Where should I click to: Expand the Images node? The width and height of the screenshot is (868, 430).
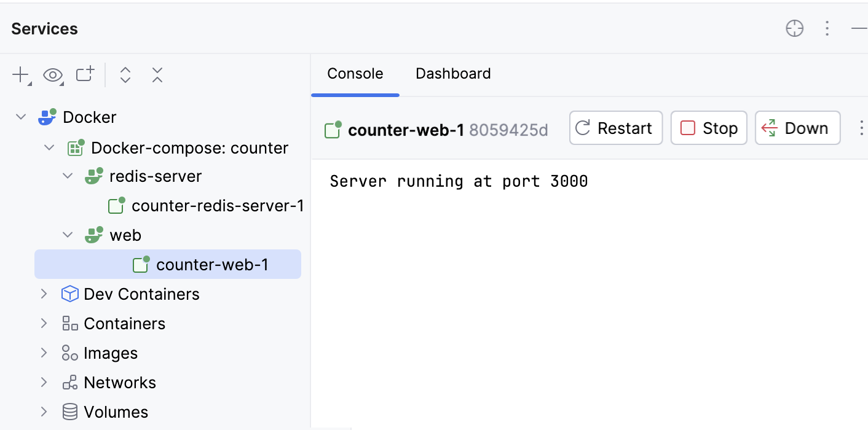tap(44, 353)
